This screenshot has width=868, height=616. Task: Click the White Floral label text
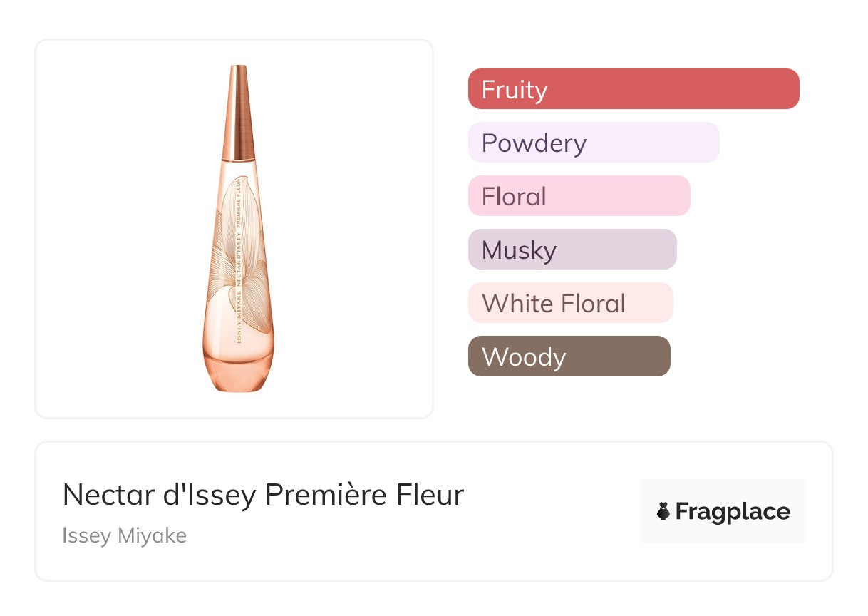(554, 304)
